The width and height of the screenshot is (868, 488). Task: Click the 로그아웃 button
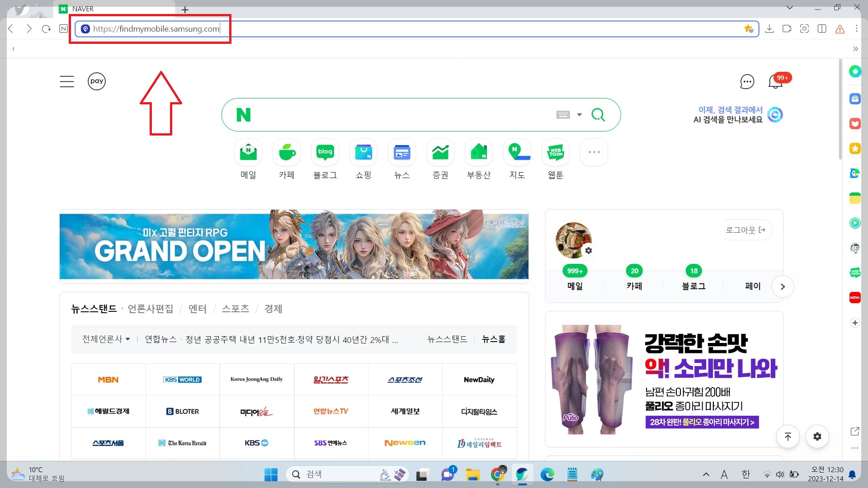coord(746,230)
